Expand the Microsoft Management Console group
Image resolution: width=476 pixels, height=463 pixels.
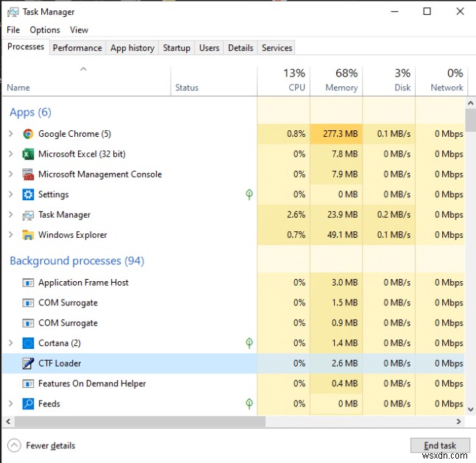pos(10,174)
